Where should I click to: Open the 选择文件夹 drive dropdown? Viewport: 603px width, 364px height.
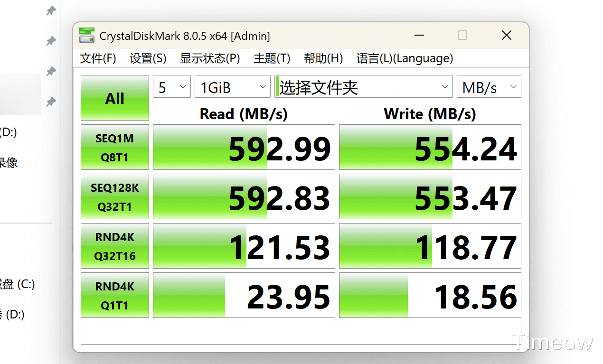364,87
